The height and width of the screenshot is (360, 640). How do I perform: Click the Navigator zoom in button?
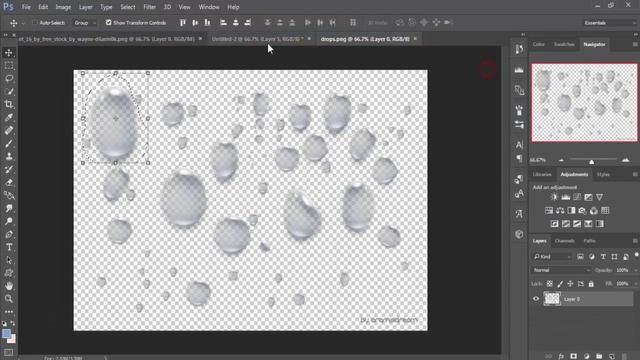[625, 160]
